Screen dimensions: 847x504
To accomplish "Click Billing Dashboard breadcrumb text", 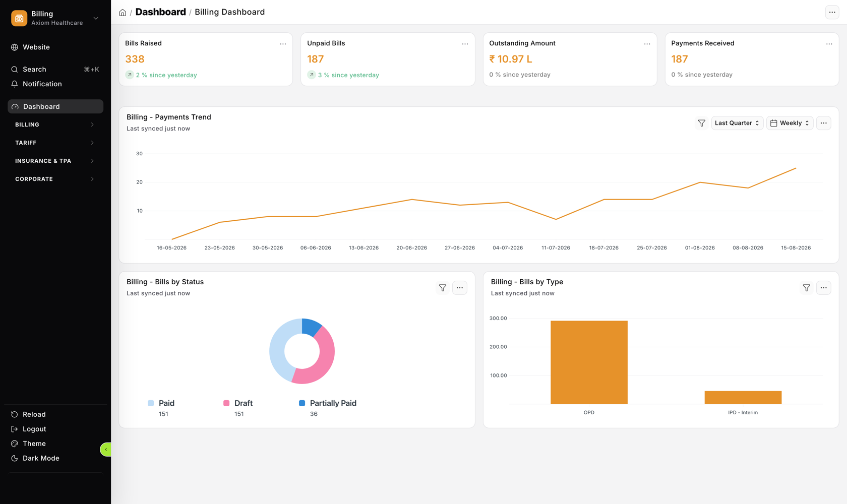I will pyautogui.click(x=229, y=12).
